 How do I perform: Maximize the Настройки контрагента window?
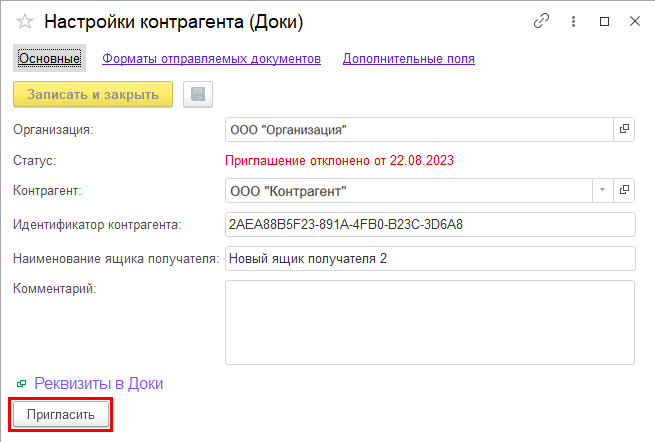point(604,21)
